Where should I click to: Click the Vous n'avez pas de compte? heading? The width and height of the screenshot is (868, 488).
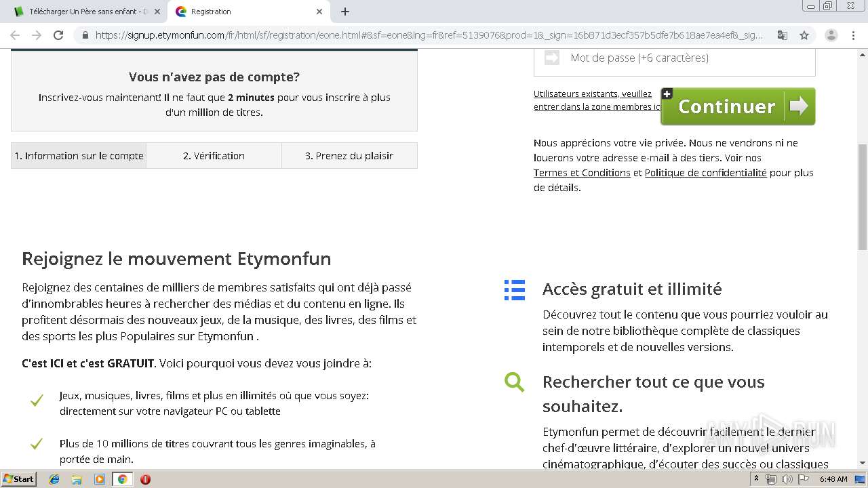point(214,77)
